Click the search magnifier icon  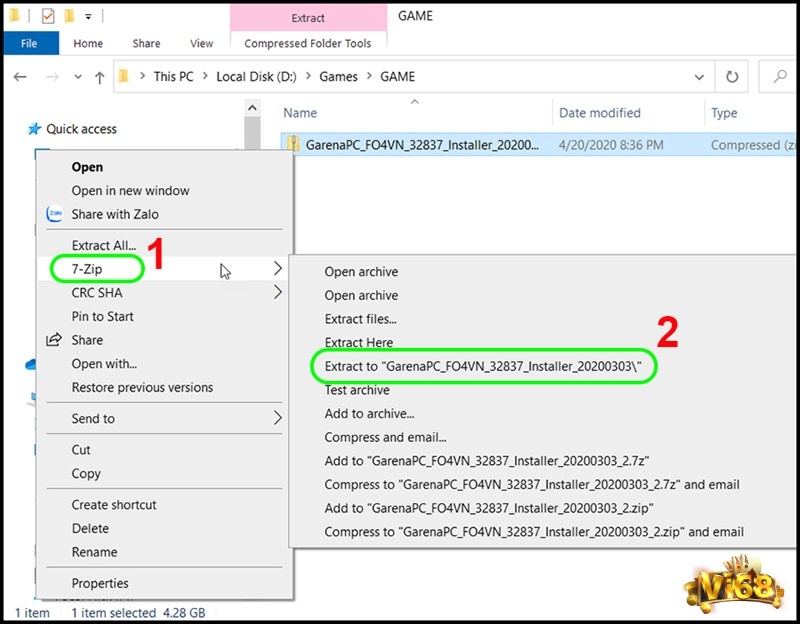tap(780, 77)
